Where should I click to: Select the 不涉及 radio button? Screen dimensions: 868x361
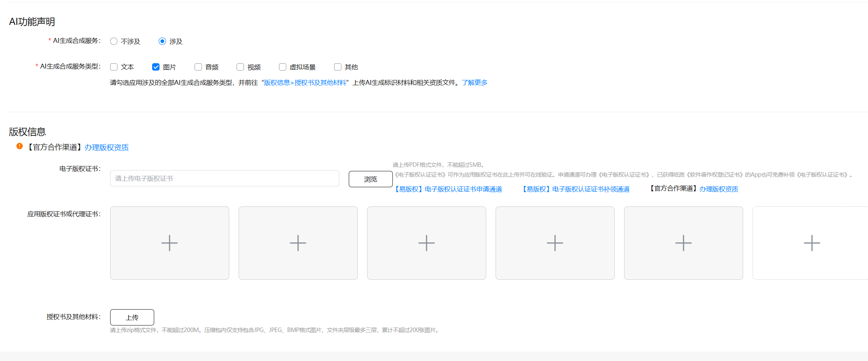[x=114, y=41]
